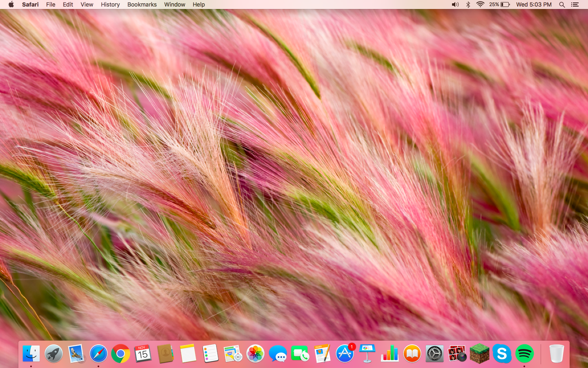This screenshot has width=588, height=368.
Task: Launch the yellow Notes app
Action: click(x=188, y=354)
